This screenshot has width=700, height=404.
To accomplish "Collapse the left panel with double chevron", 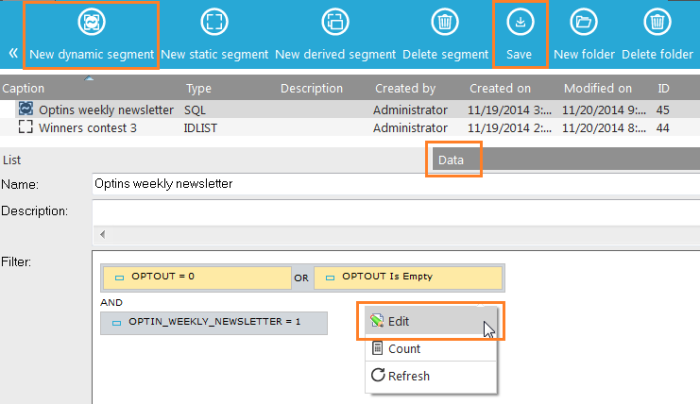I will coord(13,53).
